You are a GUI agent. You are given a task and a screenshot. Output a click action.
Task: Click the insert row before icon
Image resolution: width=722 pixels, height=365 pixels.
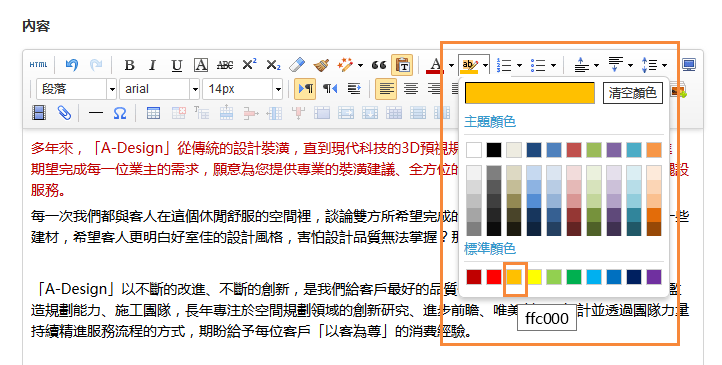(x=226, y=113)
